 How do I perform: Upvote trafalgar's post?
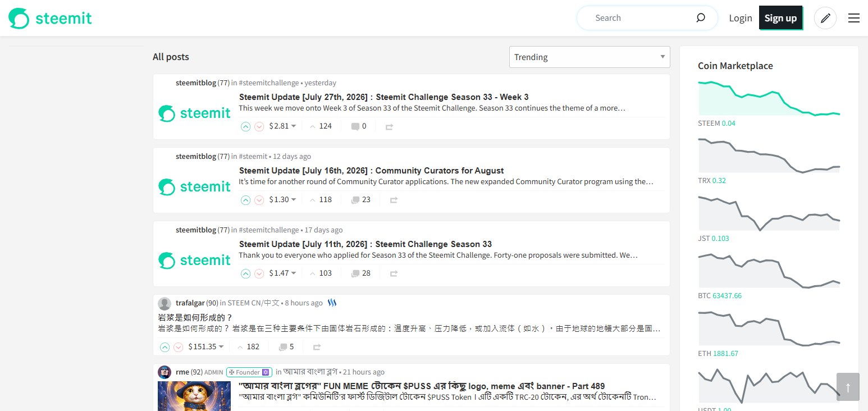[165, 347]
